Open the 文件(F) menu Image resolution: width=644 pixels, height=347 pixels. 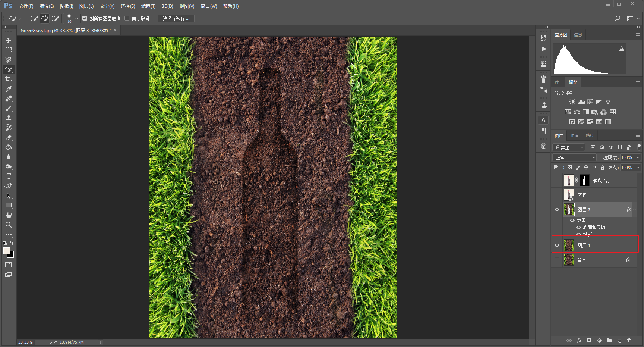(26, 6)
